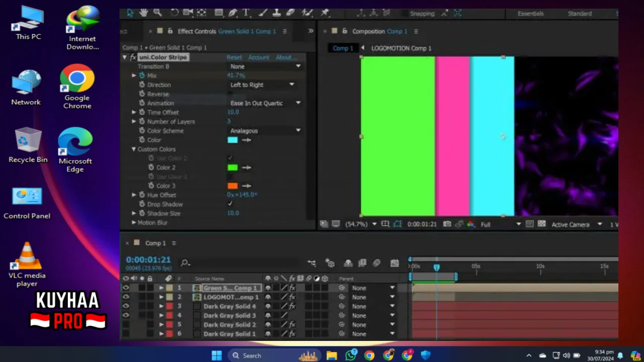
Task: Select the Selection arrow tool
Action: click(130, 13)
